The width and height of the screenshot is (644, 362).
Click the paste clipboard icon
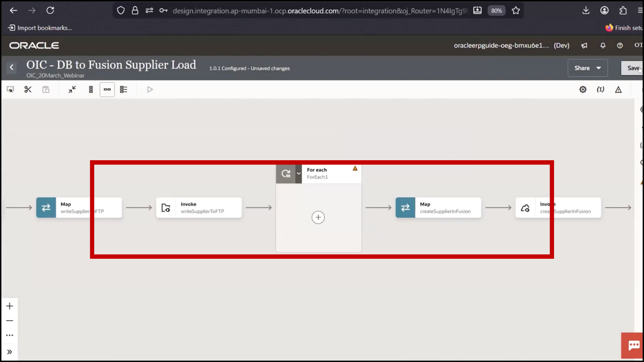tap(46, 89)
